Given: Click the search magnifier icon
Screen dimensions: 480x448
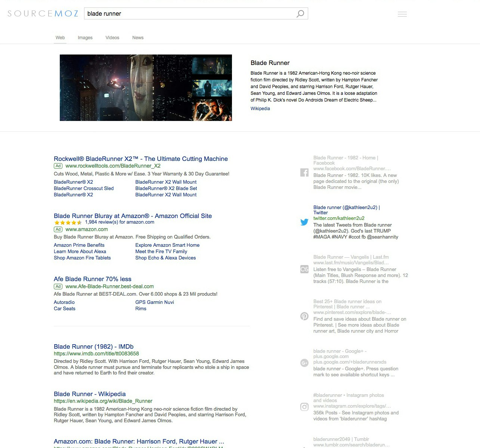Looking at the screenshot, I should coord(300,13).
